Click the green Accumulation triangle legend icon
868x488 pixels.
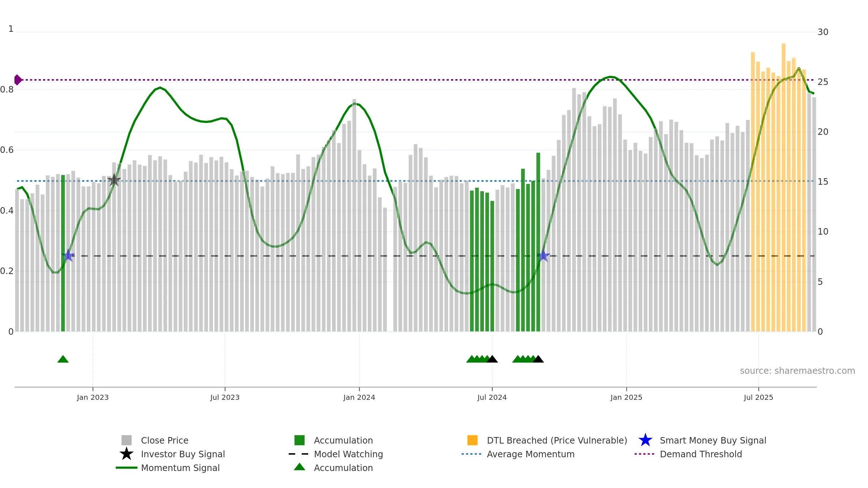(299, 467)
